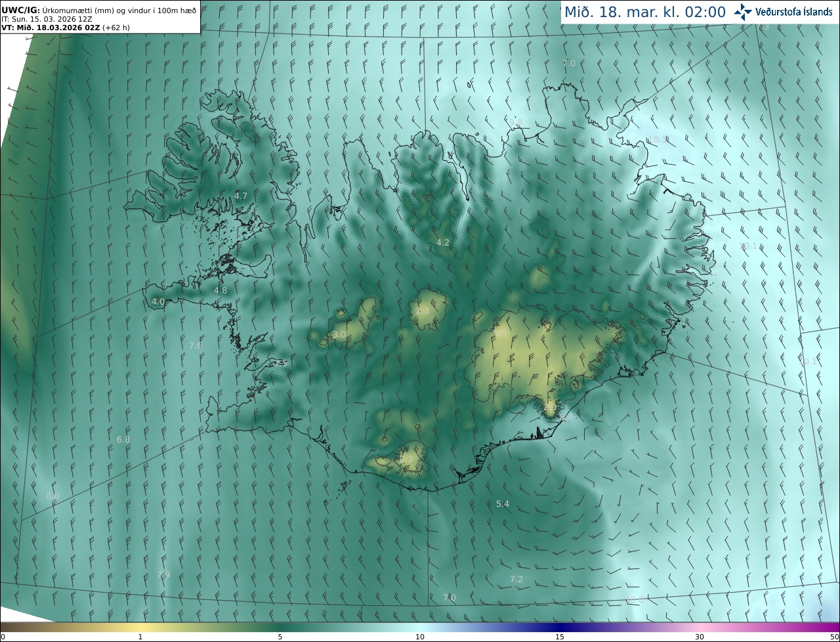Click the 2.0 value on the map
This screenshot has height=642, width=840.
[550, 406]
